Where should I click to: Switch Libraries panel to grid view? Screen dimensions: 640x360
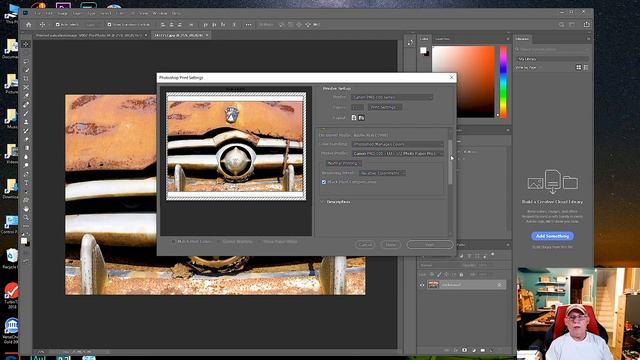coord(578,67)
